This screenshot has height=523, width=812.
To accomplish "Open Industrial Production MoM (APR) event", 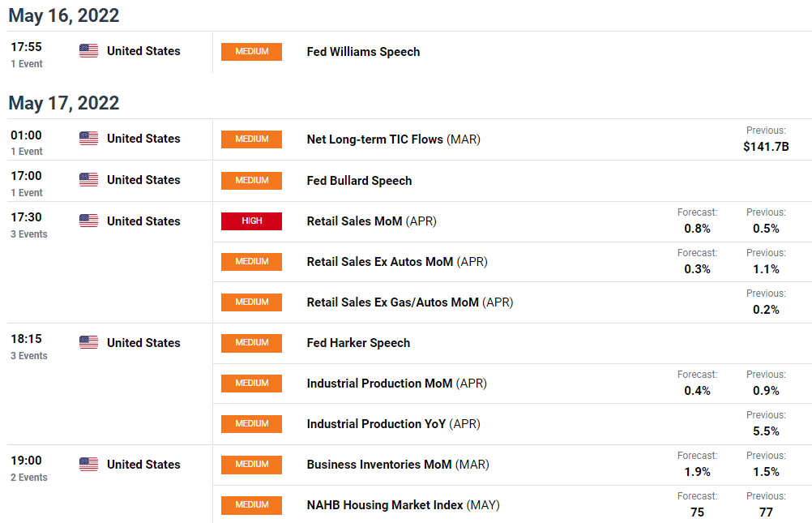I will pos(396,384).
